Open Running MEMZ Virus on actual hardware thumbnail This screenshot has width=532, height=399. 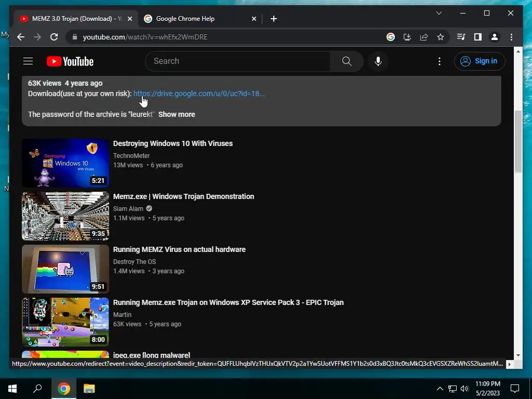(65, 269)
